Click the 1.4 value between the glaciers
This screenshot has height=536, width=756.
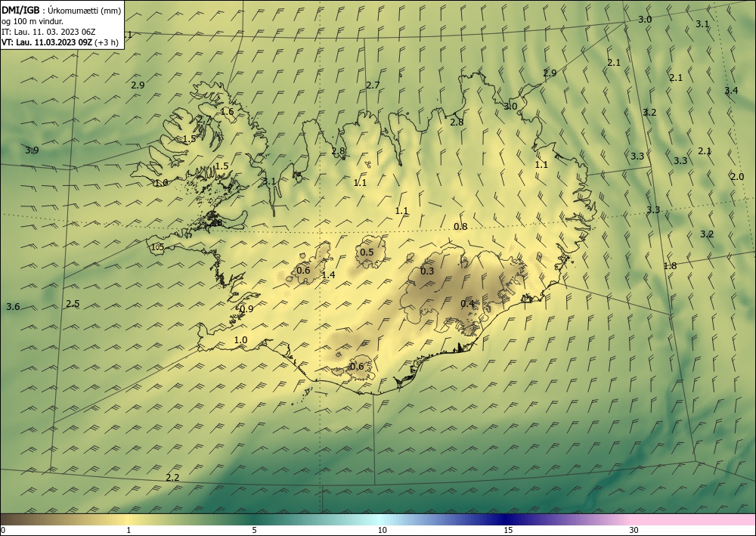click(328, 274)
